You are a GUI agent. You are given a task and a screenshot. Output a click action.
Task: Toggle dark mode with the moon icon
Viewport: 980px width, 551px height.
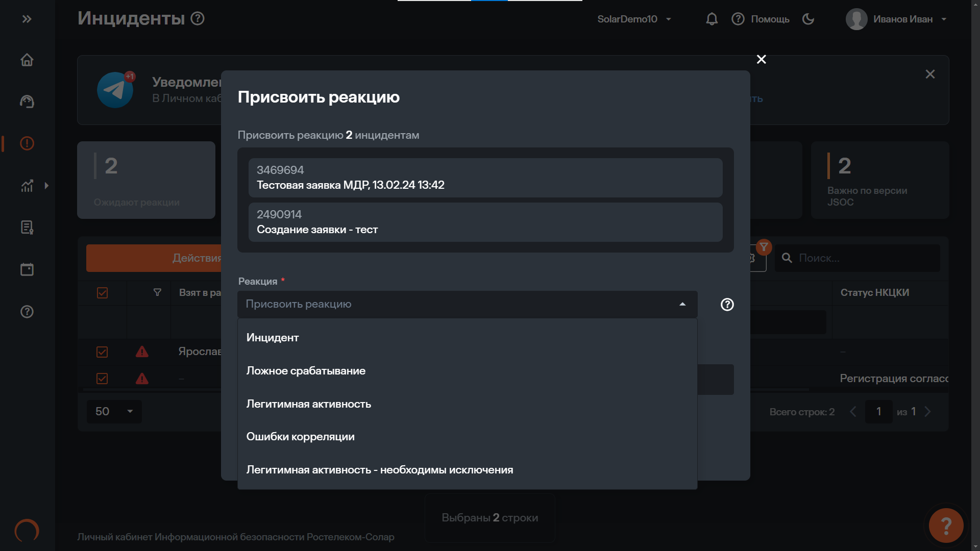[808, 19]
